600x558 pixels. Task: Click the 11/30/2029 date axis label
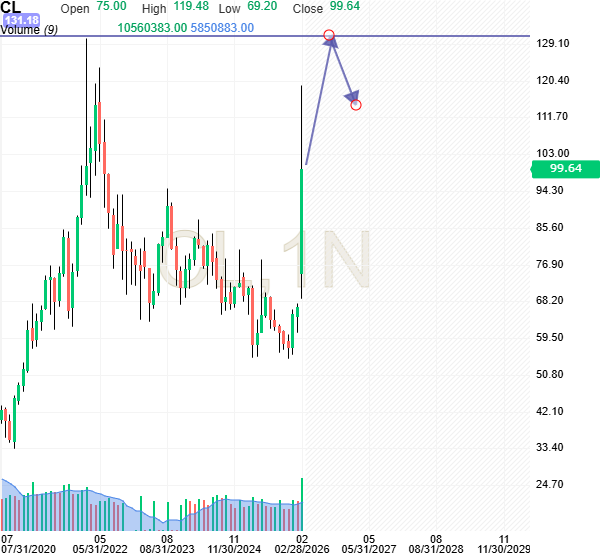click(x=504, y=550)
